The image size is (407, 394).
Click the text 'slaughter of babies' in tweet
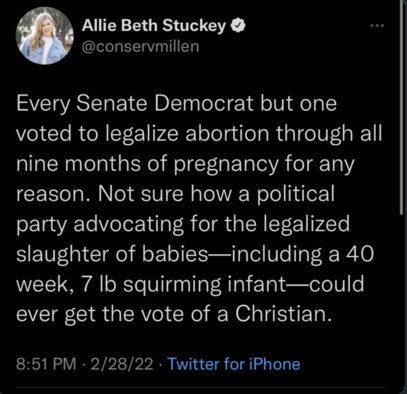(x=112, y=254)
